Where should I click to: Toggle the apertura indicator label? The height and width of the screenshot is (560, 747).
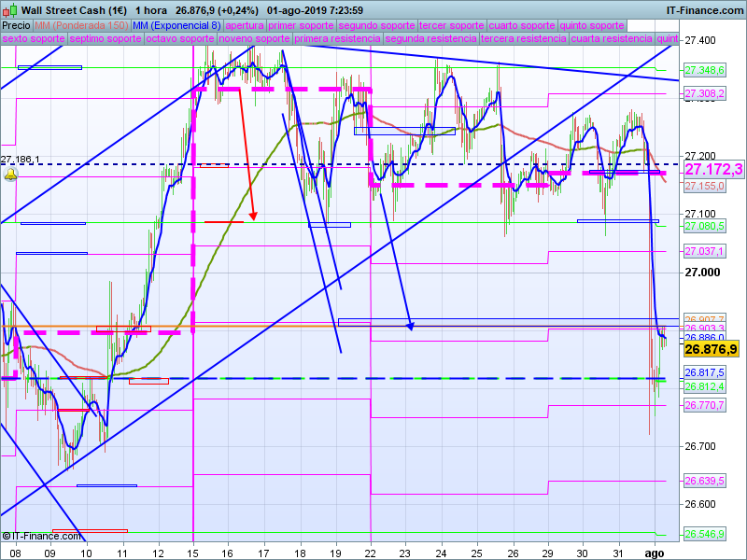(x=245, y=25)
